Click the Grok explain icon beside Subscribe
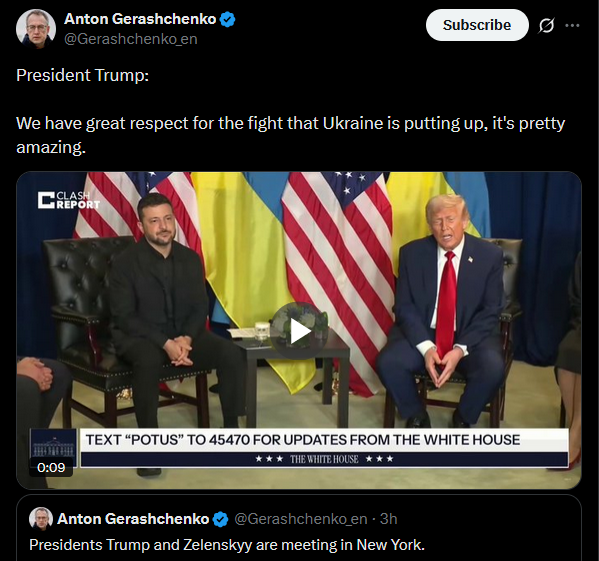599x561 pixels. click(x=546, y=26)
